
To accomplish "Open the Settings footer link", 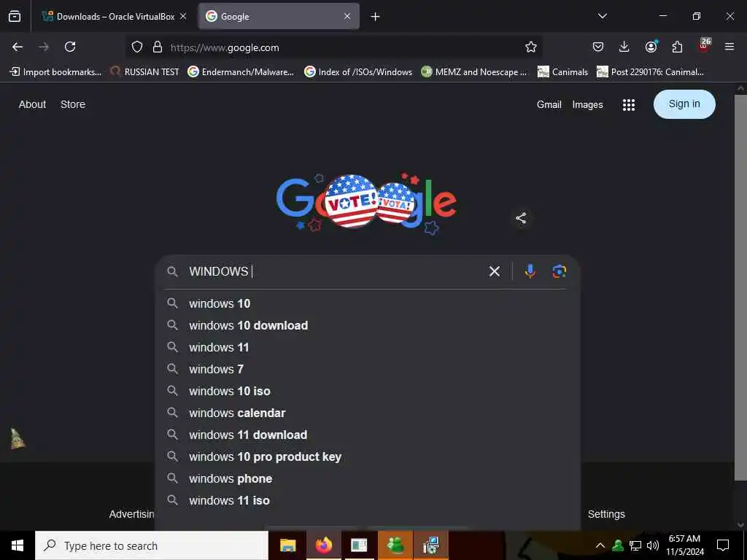I will pos(606,514).
